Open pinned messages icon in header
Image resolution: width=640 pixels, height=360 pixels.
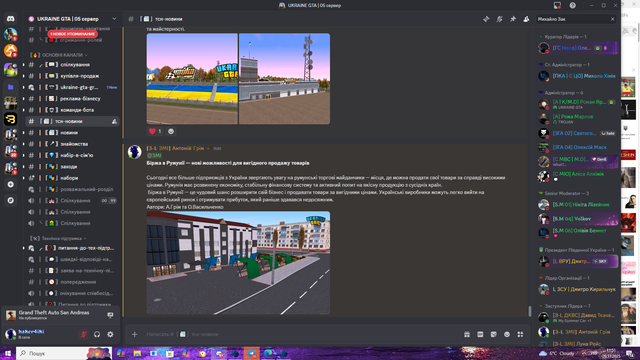513,19
